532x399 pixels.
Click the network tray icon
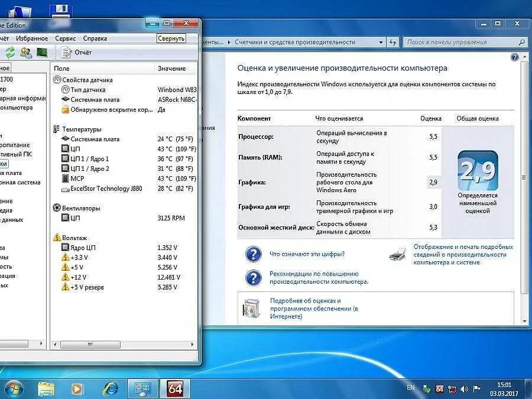point(452,389)
